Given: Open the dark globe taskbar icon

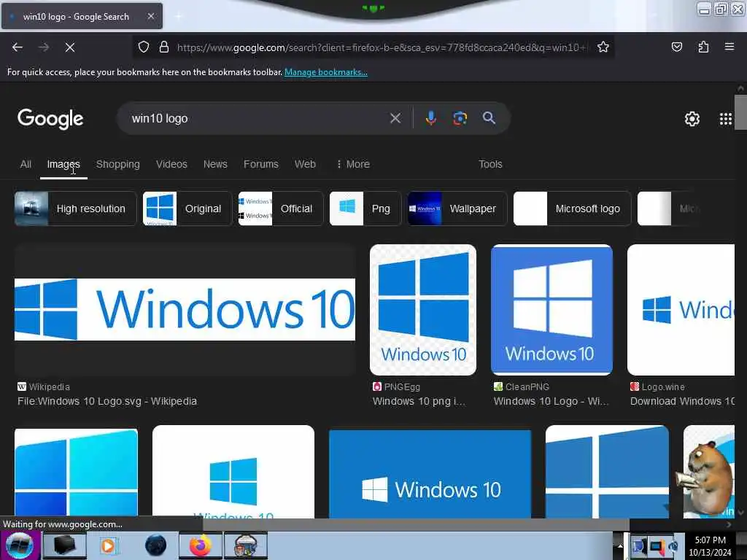Looking at the screenshot, I should coord(155,545).
